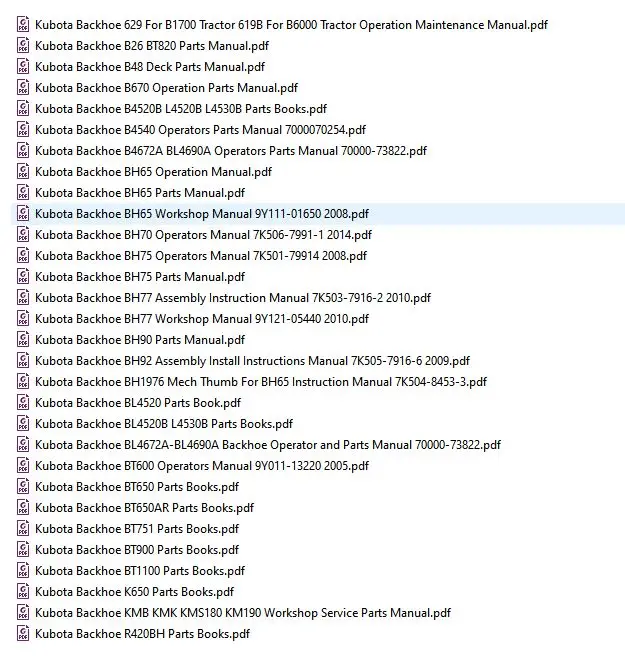Viewport: 625px width, 669px height.
Task: Select Kubota Backhoe K650 Parts Books.pdf
Action: [135, 592]
